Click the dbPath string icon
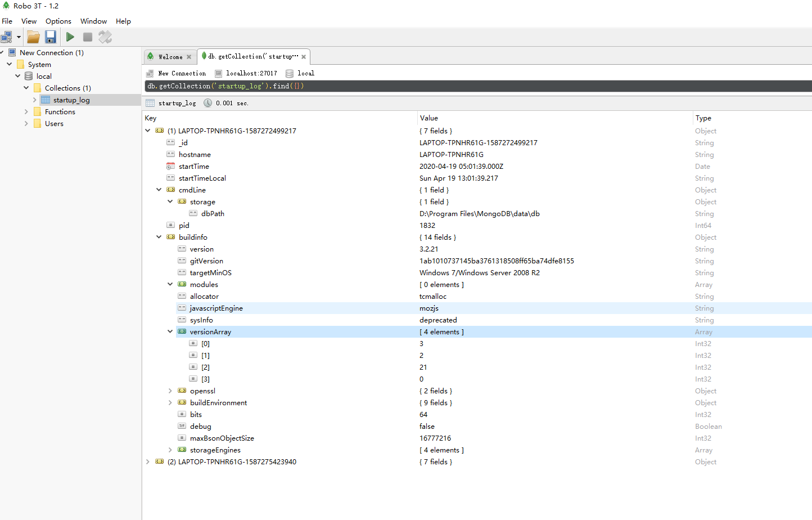812x520 pixels. tap(193, 213)
